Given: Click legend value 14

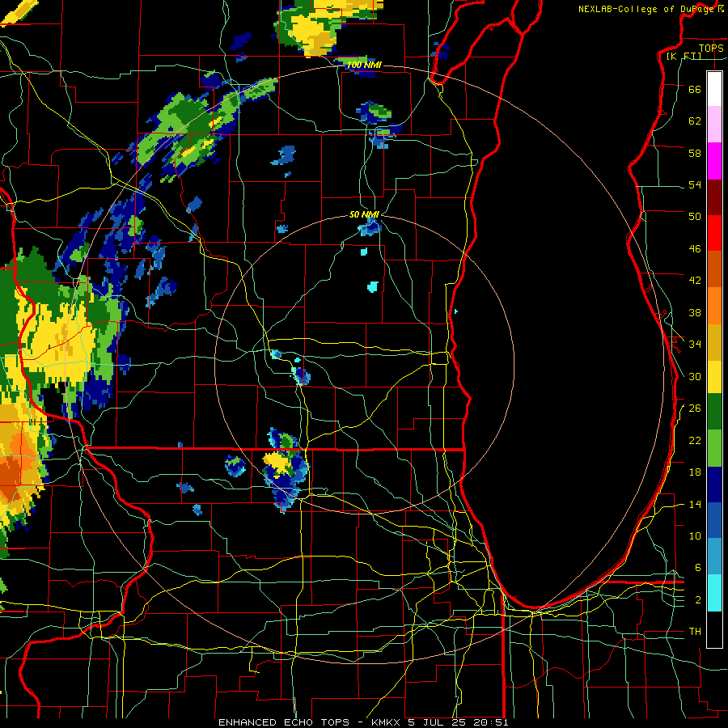Looking at the screenshot, I should pyautogui.click(x=695, y=504).
